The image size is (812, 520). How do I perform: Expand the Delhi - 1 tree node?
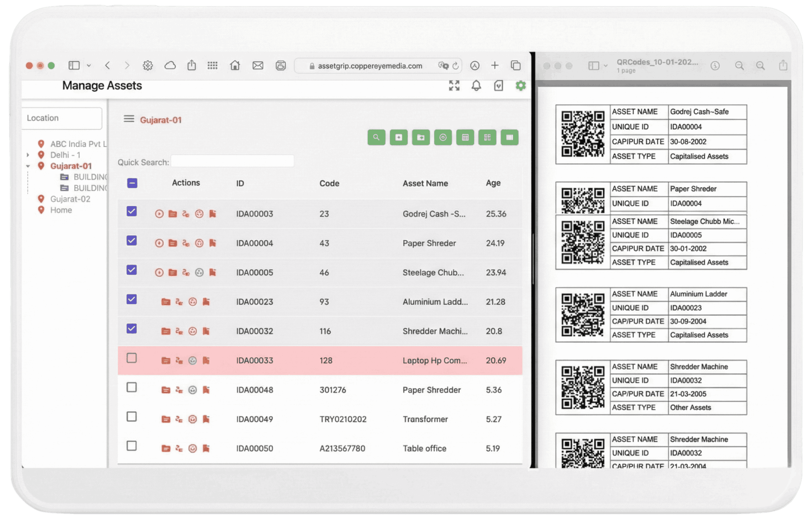click(x=28, y=155)
